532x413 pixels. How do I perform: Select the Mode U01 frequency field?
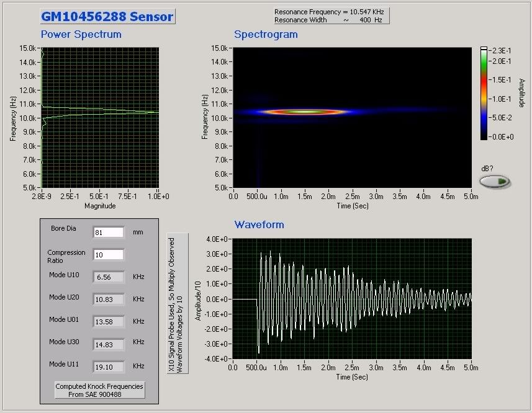tap(109, 321)
